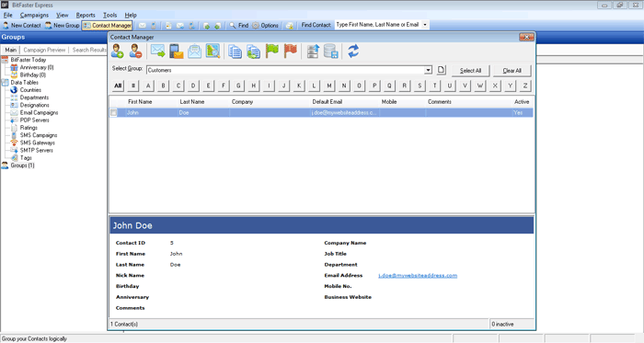Click the server upload arrow icon
Screen dimensions: 644x343
313,51
